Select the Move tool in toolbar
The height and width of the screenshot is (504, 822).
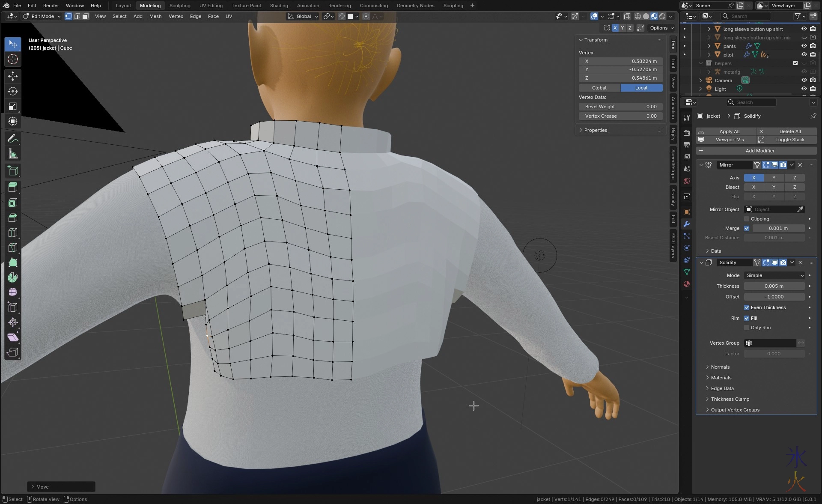click(13, 76)
